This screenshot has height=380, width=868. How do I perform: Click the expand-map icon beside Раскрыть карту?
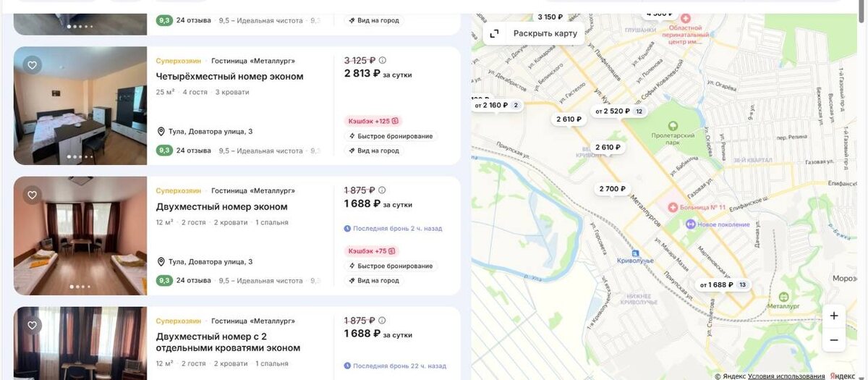(x=495, y=33)
